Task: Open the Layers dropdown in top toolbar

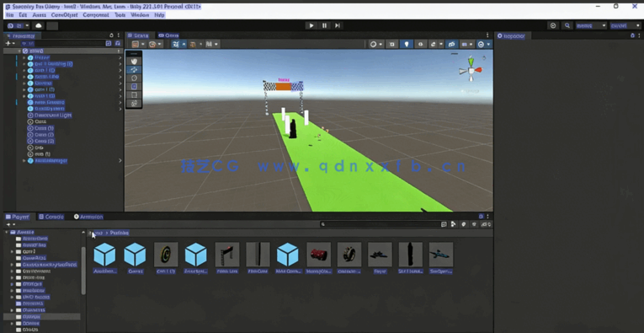Action: tap(591, 25)
